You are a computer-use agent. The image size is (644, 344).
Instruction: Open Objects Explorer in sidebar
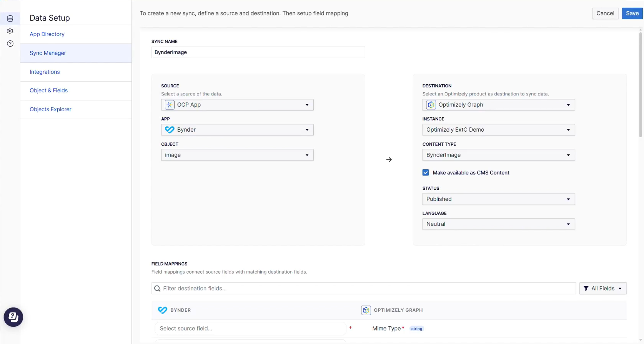pyautogui.click(x=50, y=109)
